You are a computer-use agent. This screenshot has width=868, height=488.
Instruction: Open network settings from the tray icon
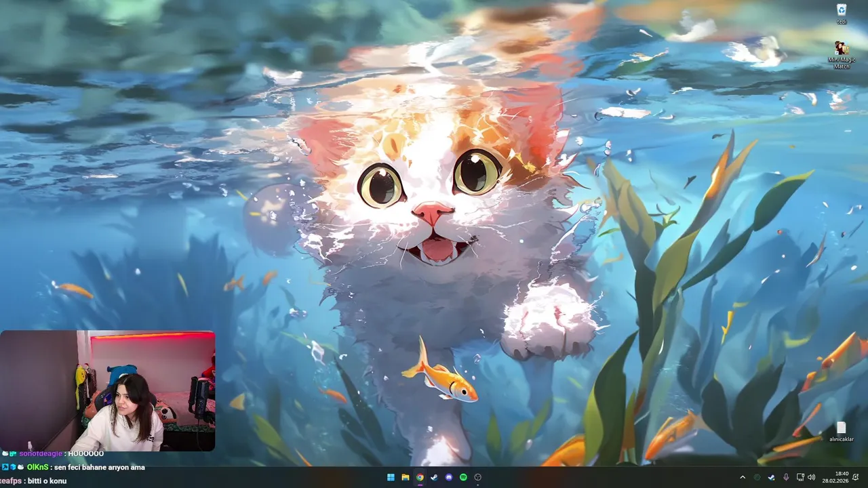tap(800, 477)
